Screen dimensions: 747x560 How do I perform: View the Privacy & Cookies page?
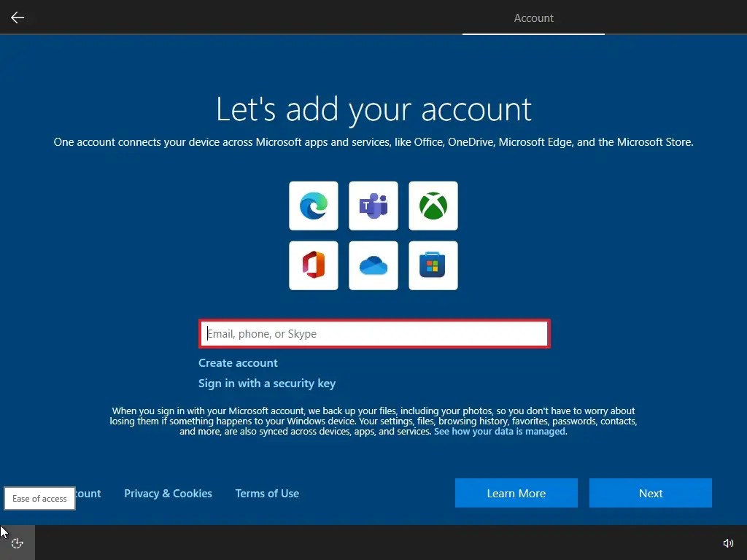point(168,493)
